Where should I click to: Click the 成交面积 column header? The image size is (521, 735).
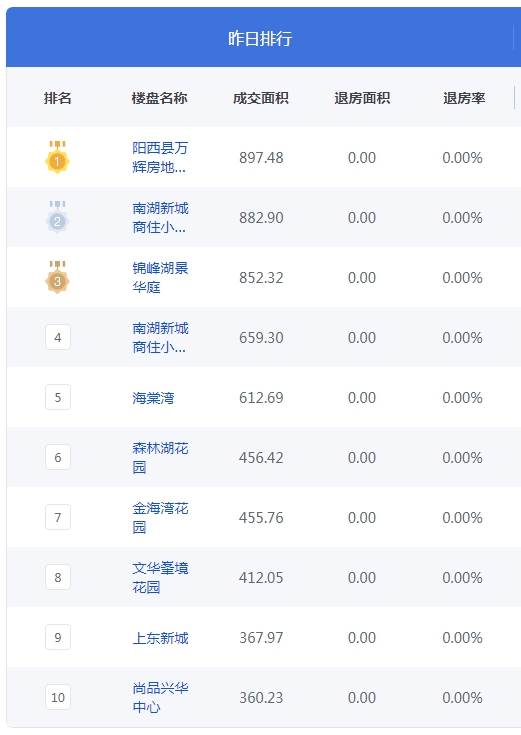[261, 98]
